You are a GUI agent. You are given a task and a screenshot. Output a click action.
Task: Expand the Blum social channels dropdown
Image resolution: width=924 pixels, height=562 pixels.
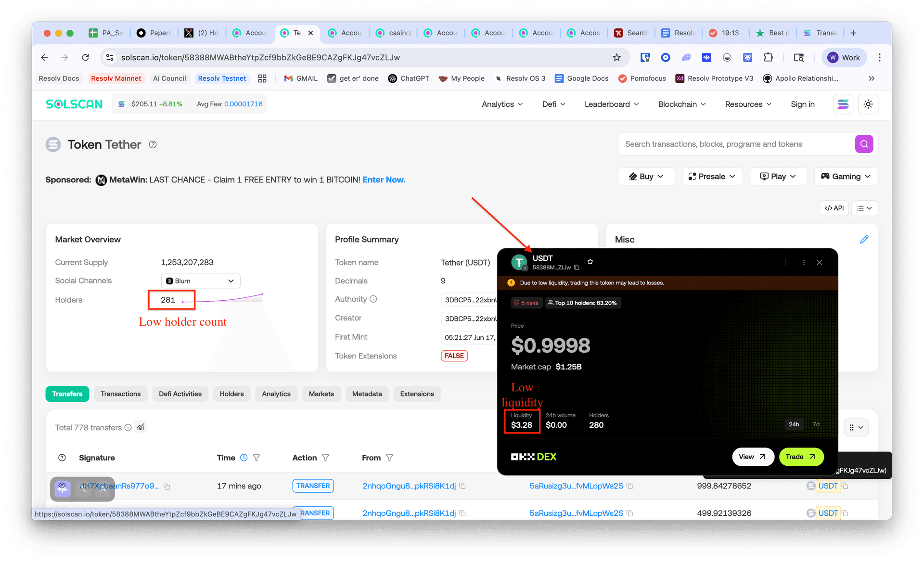(x=200, y=281)
